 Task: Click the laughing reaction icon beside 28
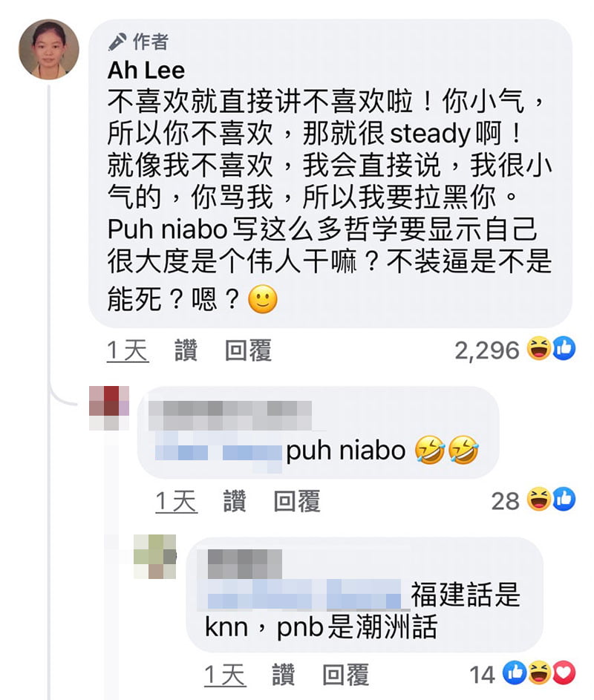tap(539, 499)
